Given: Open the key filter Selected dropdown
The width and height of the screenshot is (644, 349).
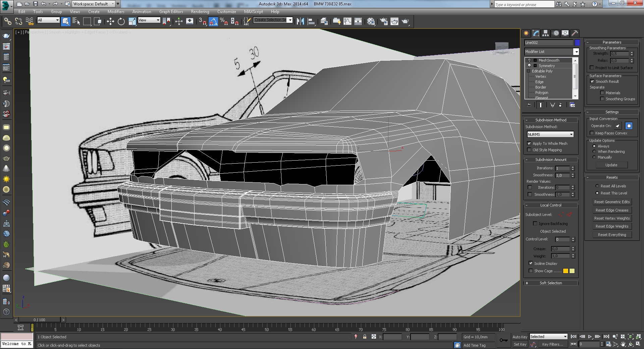Looking at the screenshot, I should point(548,337).
